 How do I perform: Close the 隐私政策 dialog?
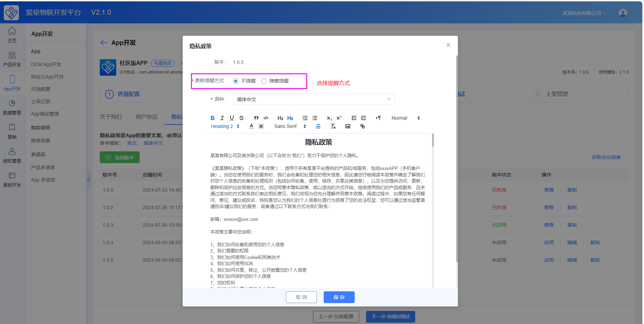pyautogui.click(x=448, y=45)
